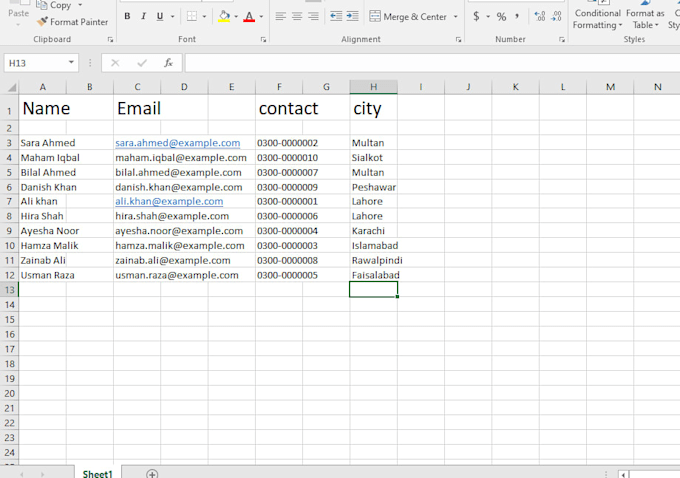Apply comma style
The width and height of the screenshot is (680, 478).
(x=517, y=16)
